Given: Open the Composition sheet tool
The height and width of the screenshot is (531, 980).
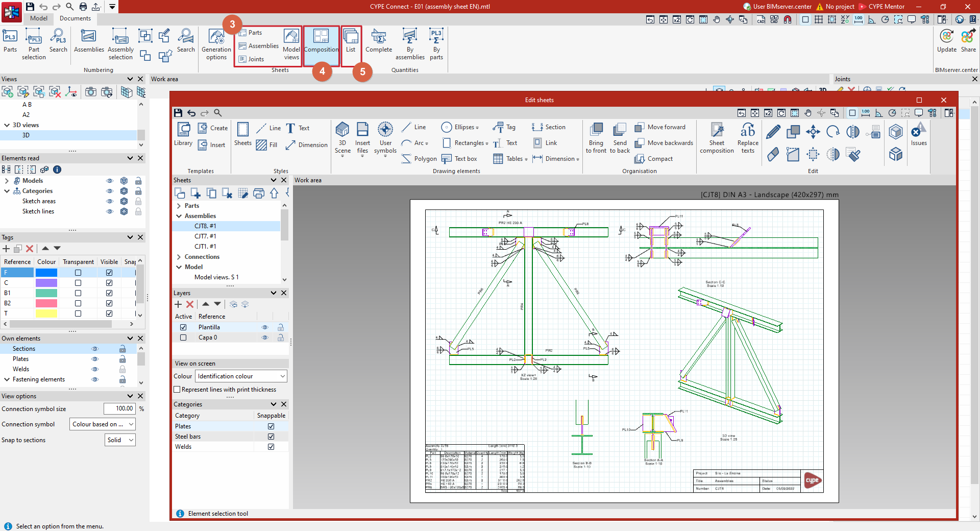Looking at the screenshot, I should click(321, 41).
